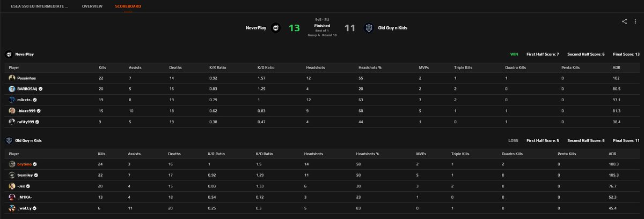Click _waLLy player avatar

[12, 208]
